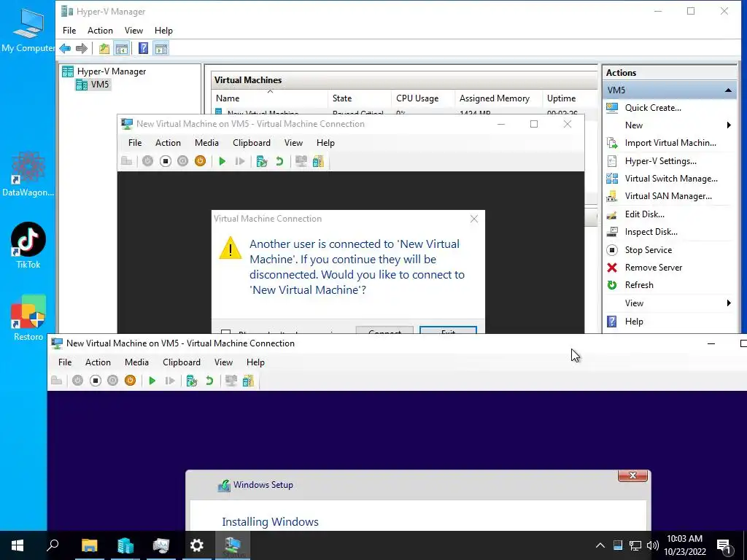Open File Explorer from the taskbar
This screenshot has height=560, width=747.
tap(90, 545)
